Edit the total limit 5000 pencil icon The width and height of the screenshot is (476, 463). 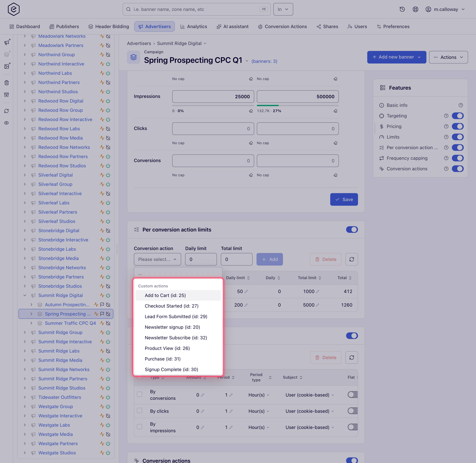pyautogui.click(x=317, y=305)
